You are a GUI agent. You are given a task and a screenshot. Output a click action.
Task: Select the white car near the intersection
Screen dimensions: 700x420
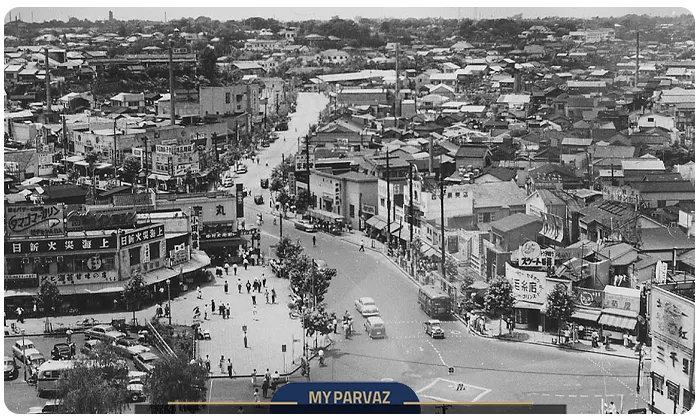click(366, 306)
